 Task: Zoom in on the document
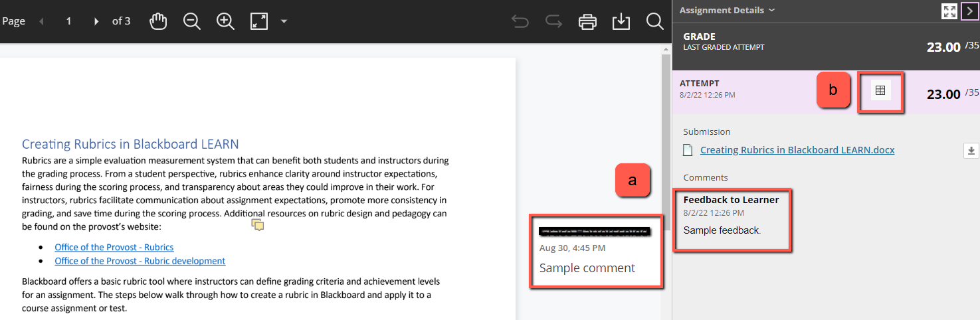[226, 21]
